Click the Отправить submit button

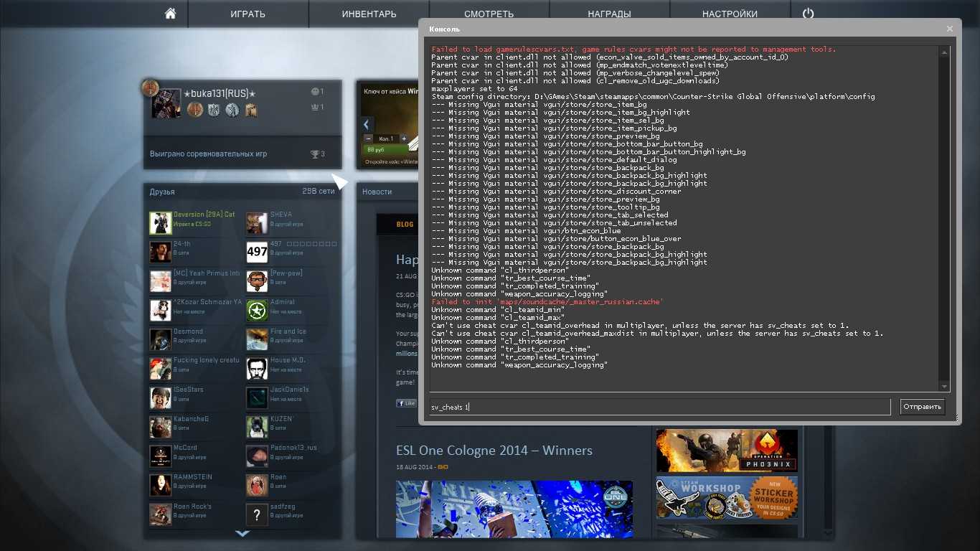tap(923, 407)
